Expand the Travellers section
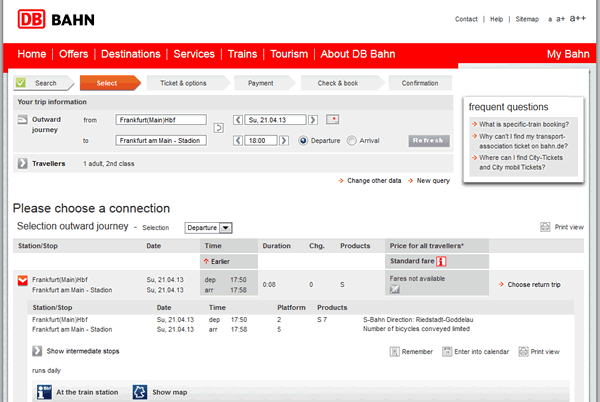The width and height of the screenshot is (600, 402). point(23,163)
